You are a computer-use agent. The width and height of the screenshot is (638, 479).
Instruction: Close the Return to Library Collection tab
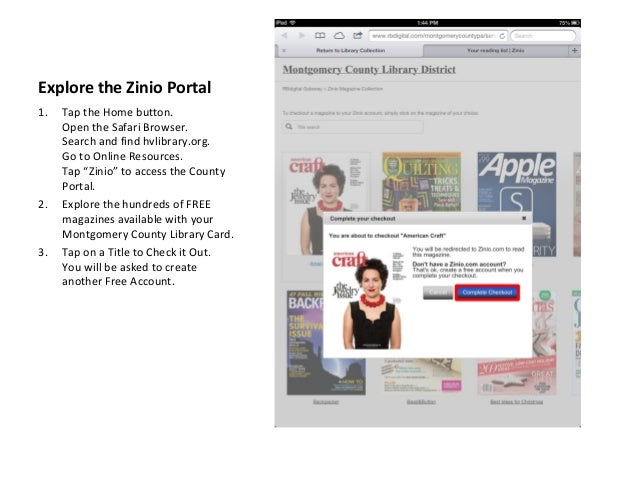click(284, 50)
